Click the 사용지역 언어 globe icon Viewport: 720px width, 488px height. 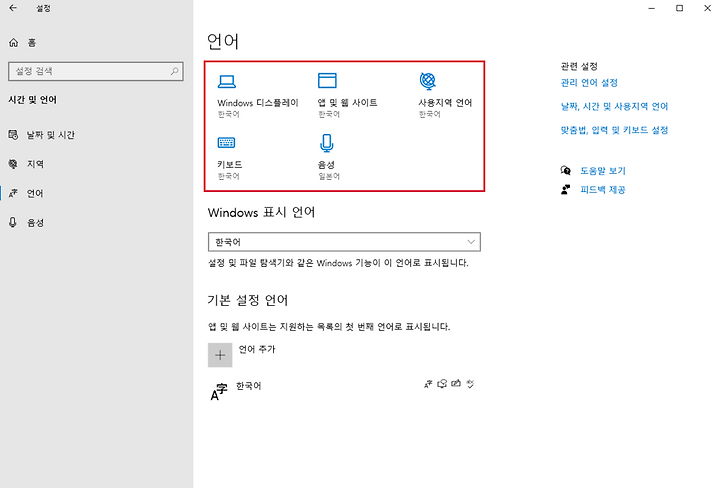coord(428,81)
